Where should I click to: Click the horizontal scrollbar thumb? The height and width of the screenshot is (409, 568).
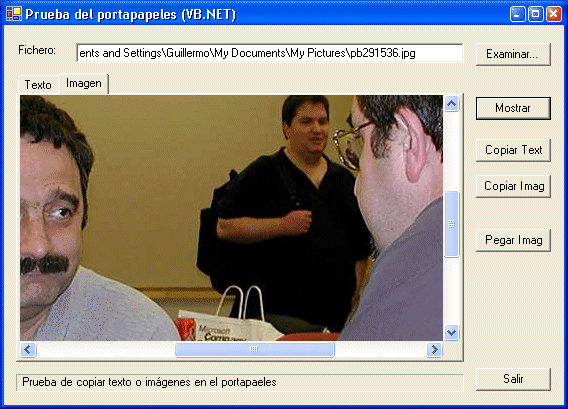click(254, 350)
